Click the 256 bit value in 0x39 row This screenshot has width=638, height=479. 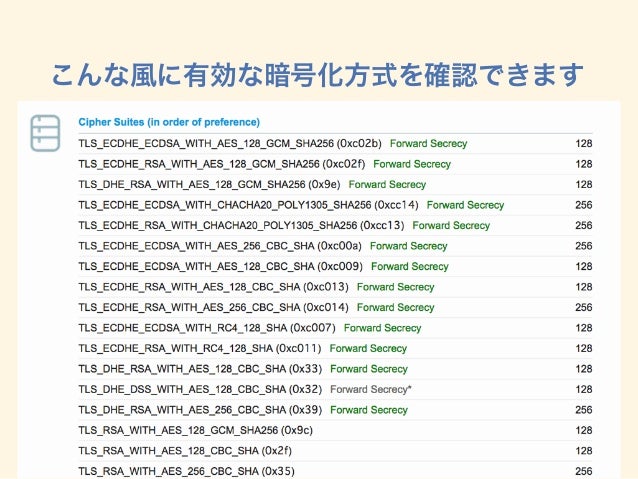pos(584,410)
